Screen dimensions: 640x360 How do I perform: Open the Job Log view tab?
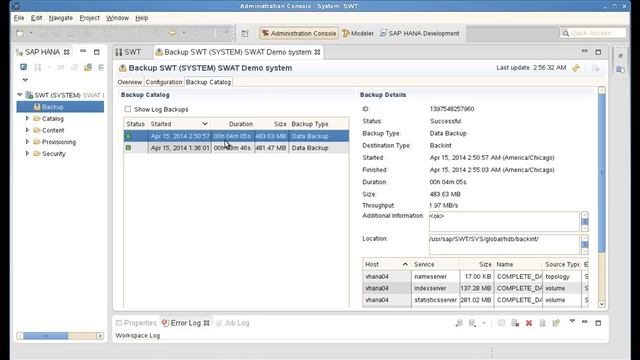pyautogui.click(x=233, y=323)
